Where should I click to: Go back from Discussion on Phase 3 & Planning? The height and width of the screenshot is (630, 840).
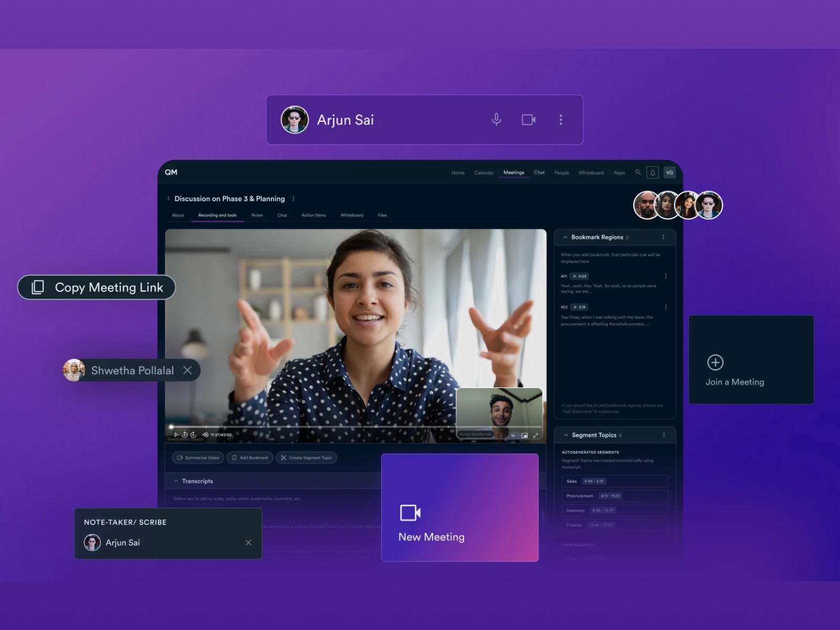pyautogui.click(x=169, y=198)
